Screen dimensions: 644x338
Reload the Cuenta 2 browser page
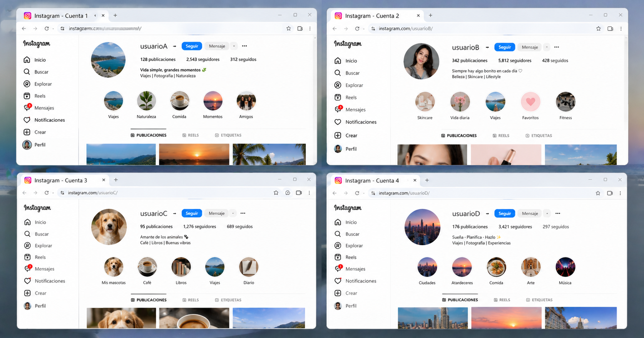point(357,29)
